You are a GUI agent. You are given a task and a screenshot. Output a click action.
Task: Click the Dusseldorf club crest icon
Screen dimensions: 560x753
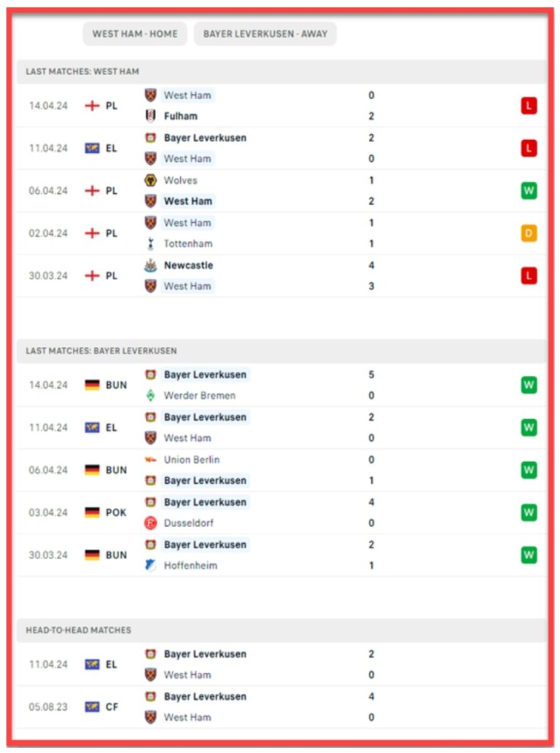point(150,523)
